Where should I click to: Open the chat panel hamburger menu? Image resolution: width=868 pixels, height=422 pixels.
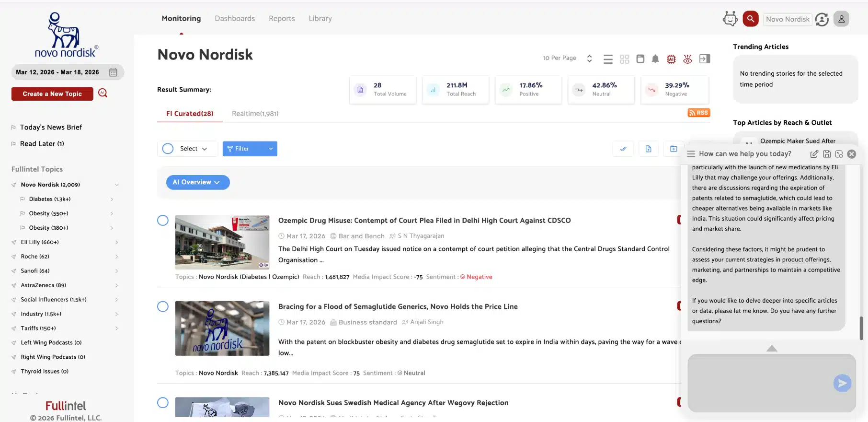pyautogui.click(x=691, y=154)
